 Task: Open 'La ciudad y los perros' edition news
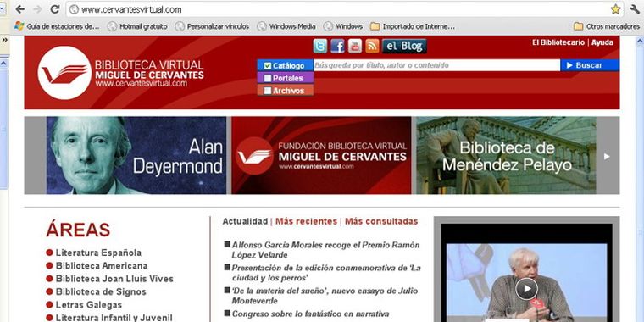(x=326, y=273)
